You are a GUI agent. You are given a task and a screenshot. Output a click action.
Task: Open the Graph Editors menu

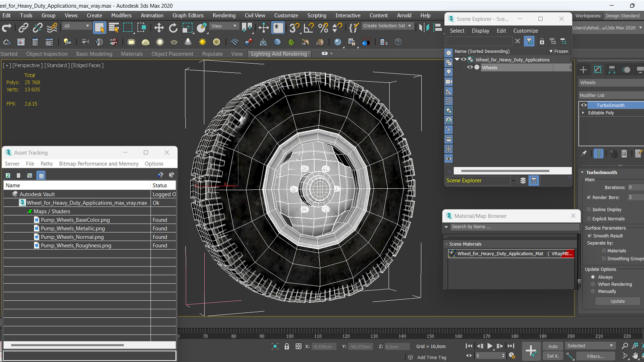point(188,15)
